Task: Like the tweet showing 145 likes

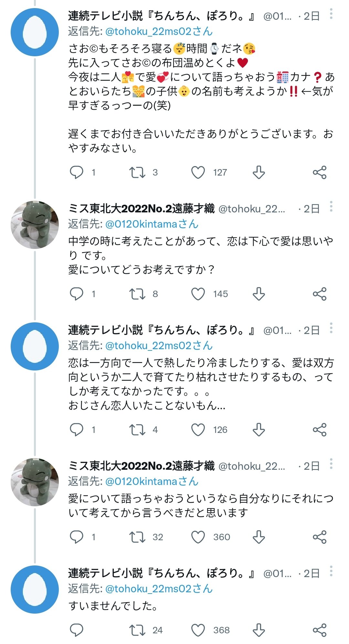Action: coord(198,294)
